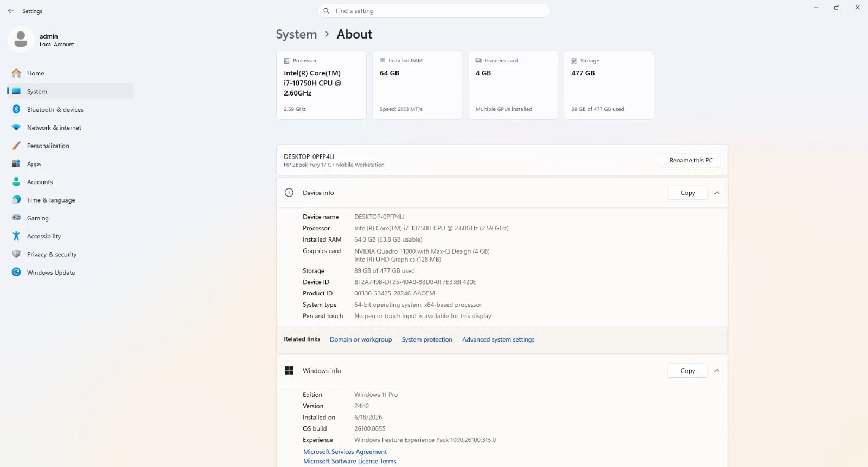The image size is (868, 467).
Task: Open Time & language settings
Action: click(x=71, y=200)
